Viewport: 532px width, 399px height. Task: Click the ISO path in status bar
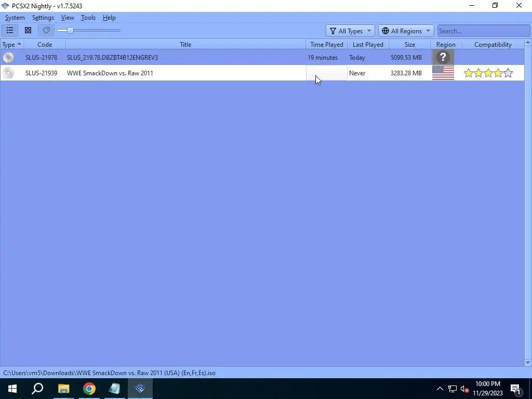[x=109, y=373]
